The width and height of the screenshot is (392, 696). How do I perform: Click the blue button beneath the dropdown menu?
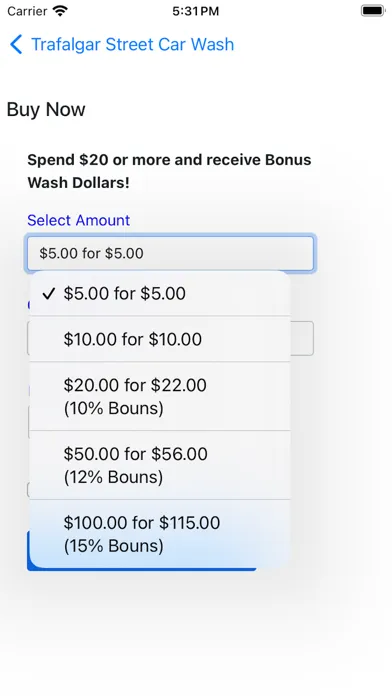point(141,569)
